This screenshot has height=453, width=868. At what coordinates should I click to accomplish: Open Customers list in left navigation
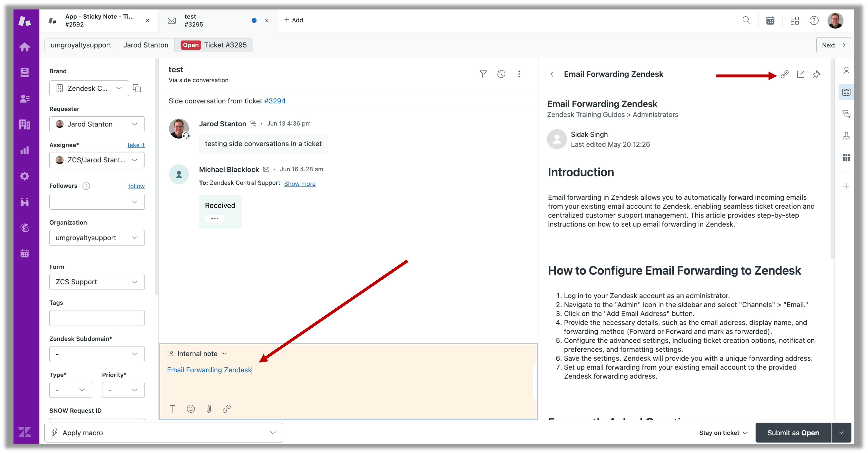pyautogui.click(x=24, y=98)
